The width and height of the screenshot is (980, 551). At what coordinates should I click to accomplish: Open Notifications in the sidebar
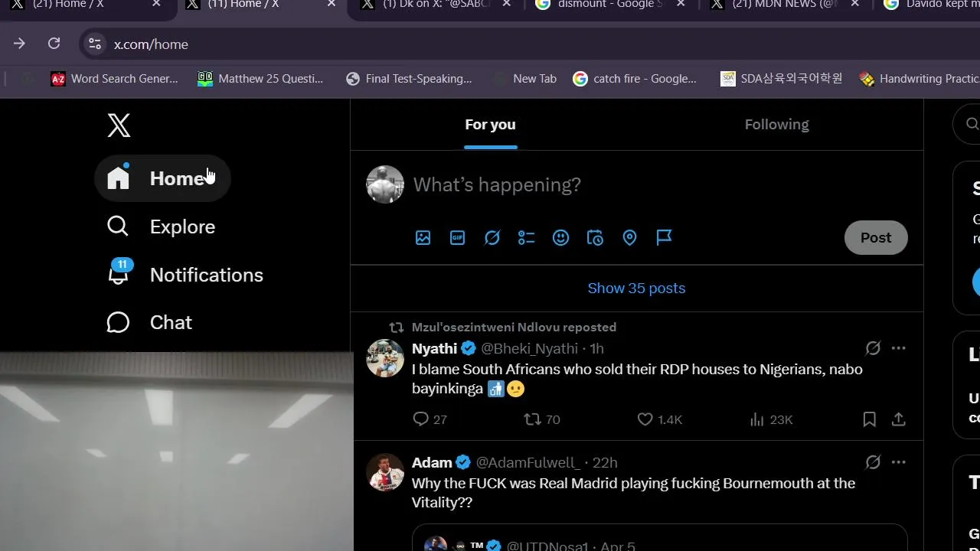(x=185, y=275)
